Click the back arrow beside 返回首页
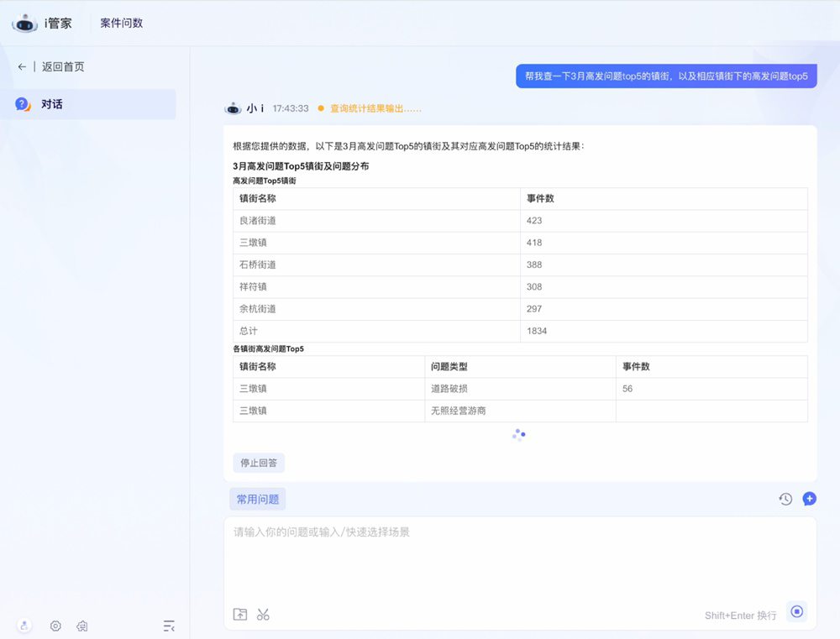 (22, 67)
